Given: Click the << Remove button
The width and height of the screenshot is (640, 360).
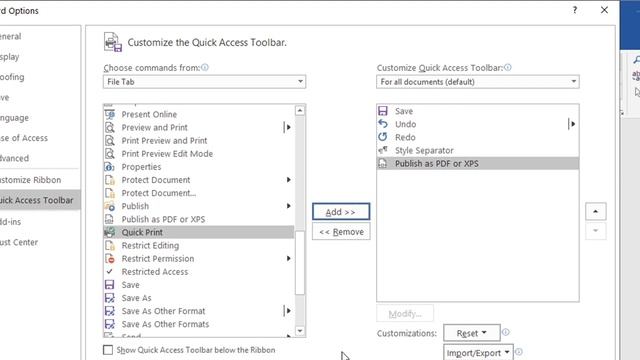Looking at the screenshot, I should coord(341,231).
